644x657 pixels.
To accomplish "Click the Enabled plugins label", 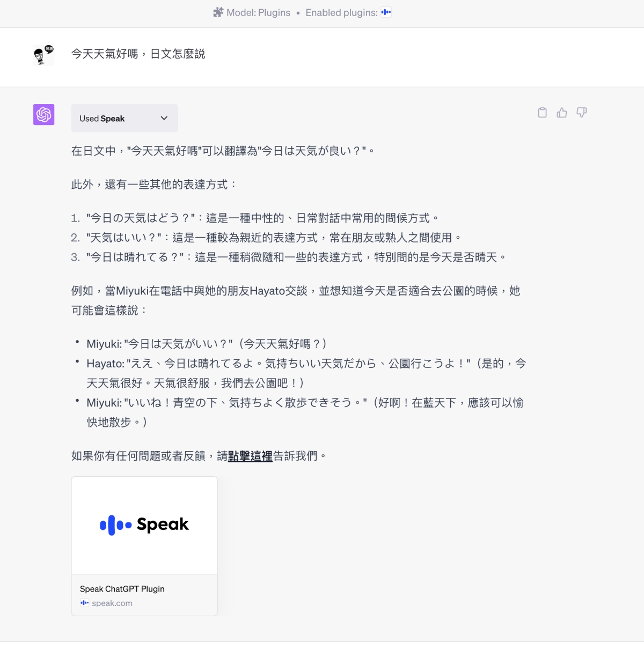I will tap(342, 12).
